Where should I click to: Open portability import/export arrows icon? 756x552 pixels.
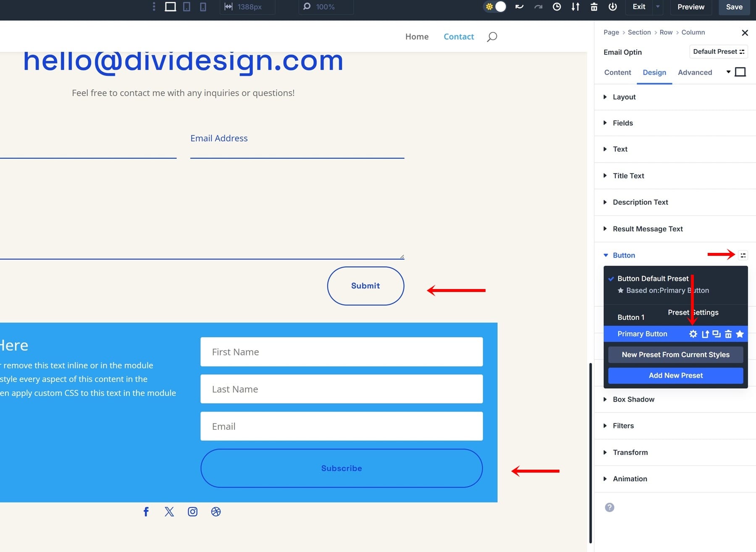pos(575,7)
